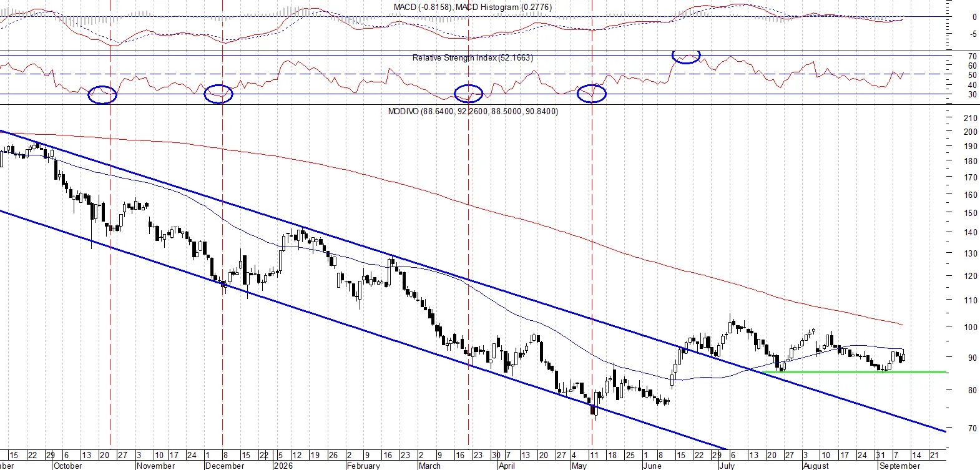The width and height of the screenshot is (980, 470).
Task: Click the December month label
Action: [x=225, y=466]
